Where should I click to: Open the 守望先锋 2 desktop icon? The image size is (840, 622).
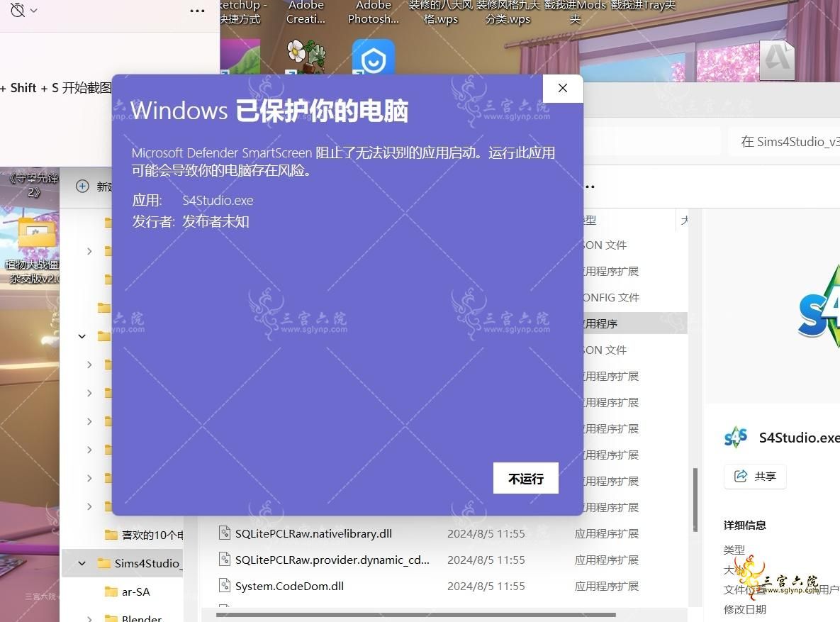(33, 185)
